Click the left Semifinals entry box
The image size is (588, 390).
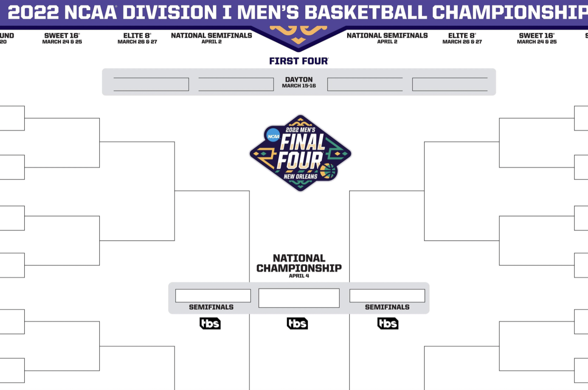pyautogui.click(x=213, y=296)
